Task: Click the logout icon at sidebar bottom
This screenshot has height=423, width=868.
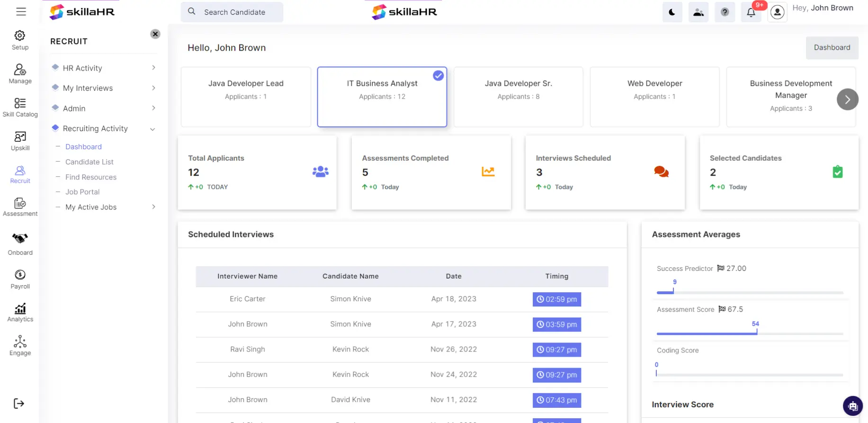Action: point(19,404)
